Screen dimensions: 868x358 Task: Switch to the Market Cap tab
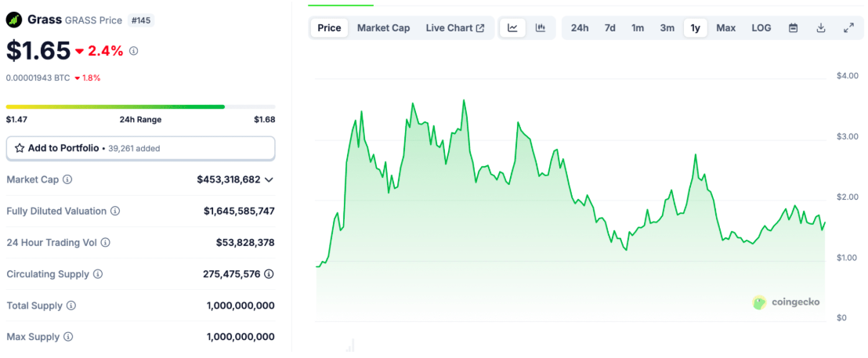(383, 28)
